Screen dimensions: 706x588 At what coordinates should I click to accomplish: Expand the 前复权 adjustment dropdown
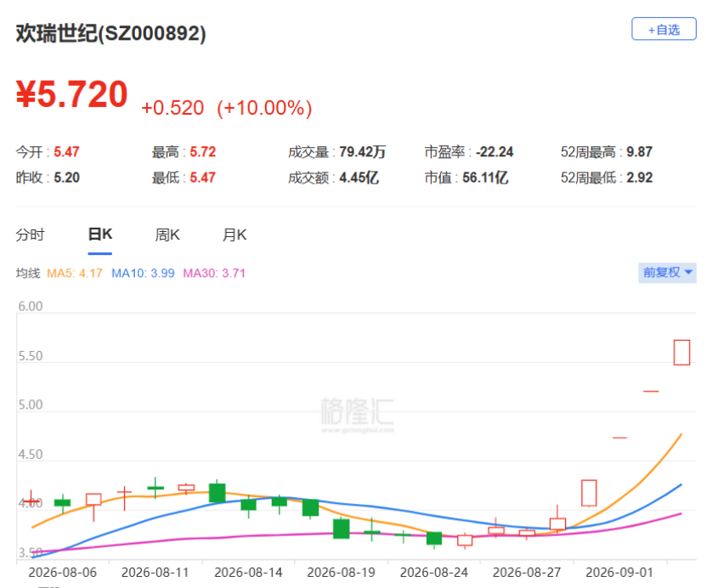click(x=667, y=273)
